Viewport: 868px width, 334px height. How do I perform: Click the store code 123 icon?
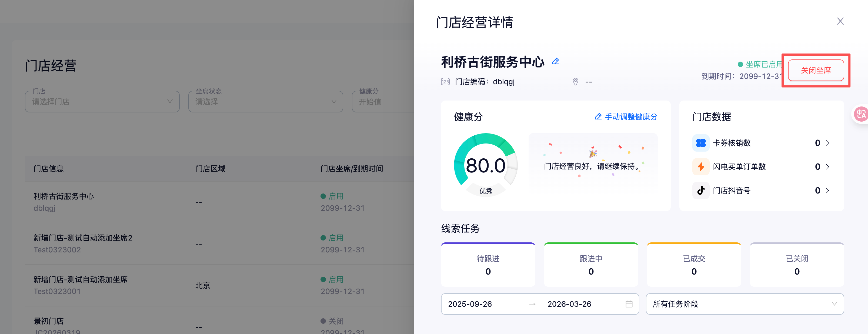click(x=445, y=82)
